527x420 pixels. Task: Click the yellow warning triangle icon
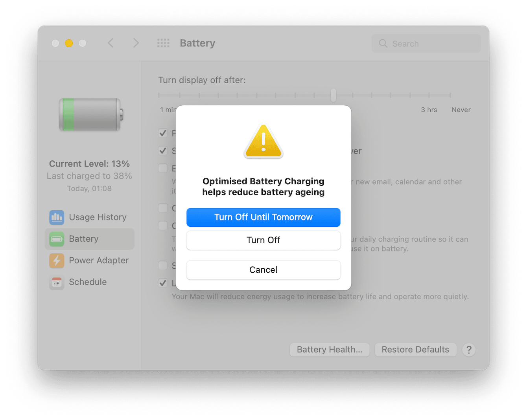tap(263, 142)
